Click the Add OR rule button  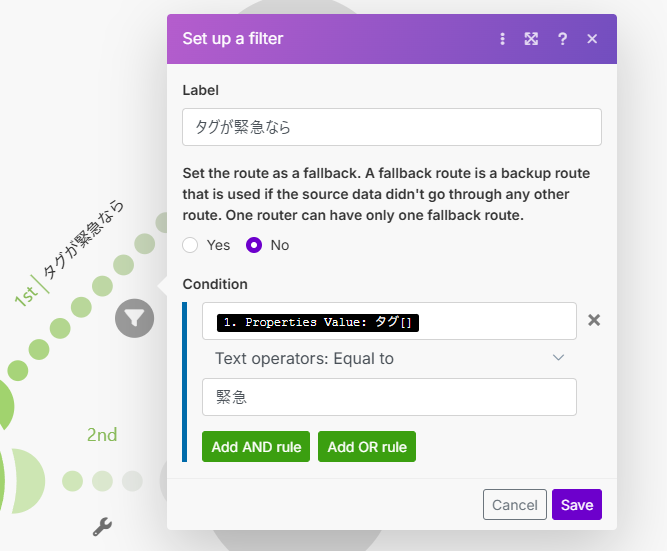(367, 447)
